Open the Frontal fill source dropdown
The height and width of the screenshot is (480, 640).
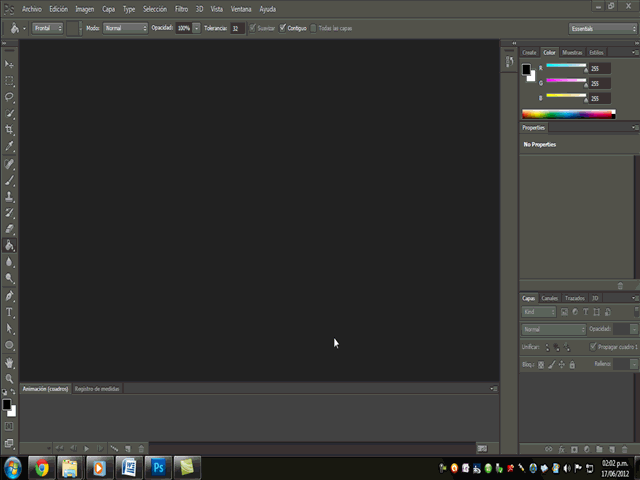tap(47, 28)
